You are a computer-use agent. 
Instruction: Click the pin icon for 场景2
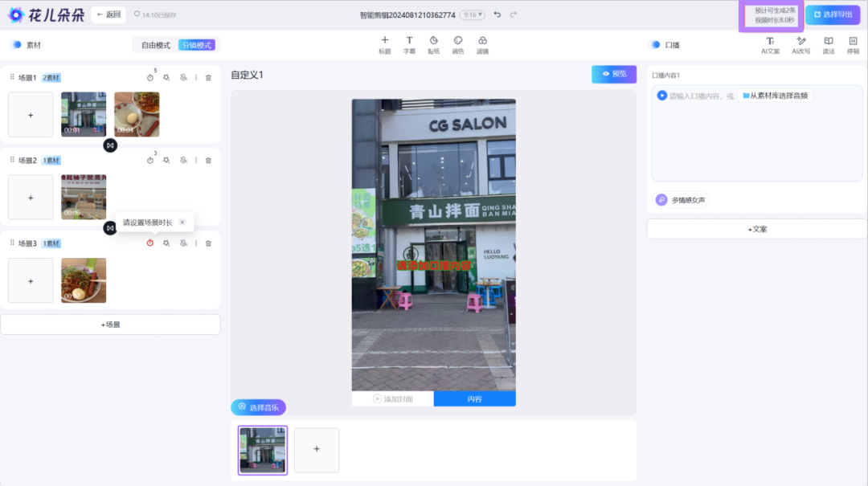(x=166, y=161)
